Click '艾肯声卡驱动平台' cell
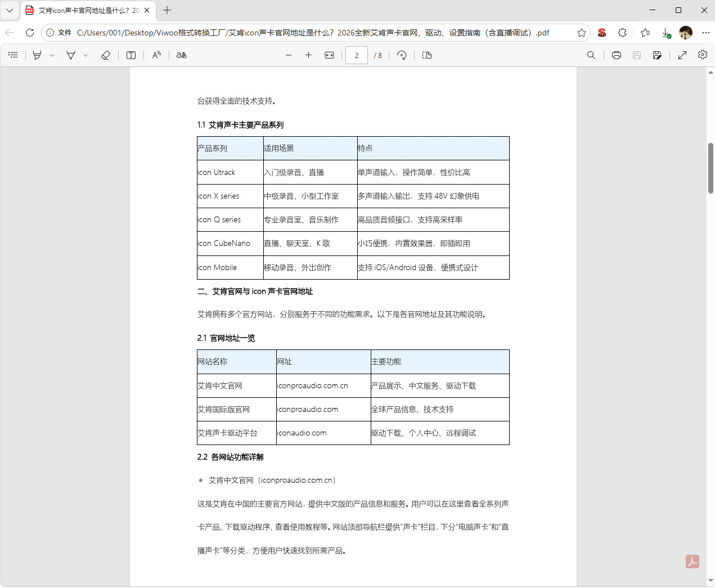The image size is (715, 588). click(237, 433)
